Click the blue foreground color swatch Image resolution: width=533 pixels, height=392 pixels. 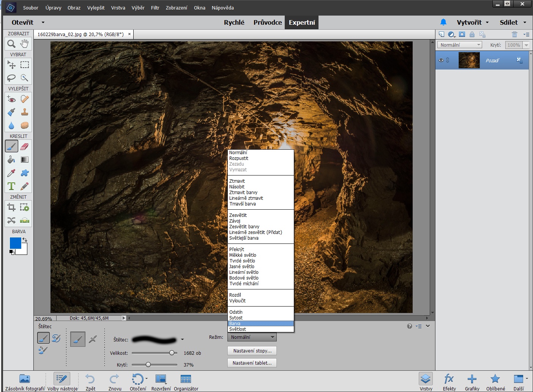15,243
